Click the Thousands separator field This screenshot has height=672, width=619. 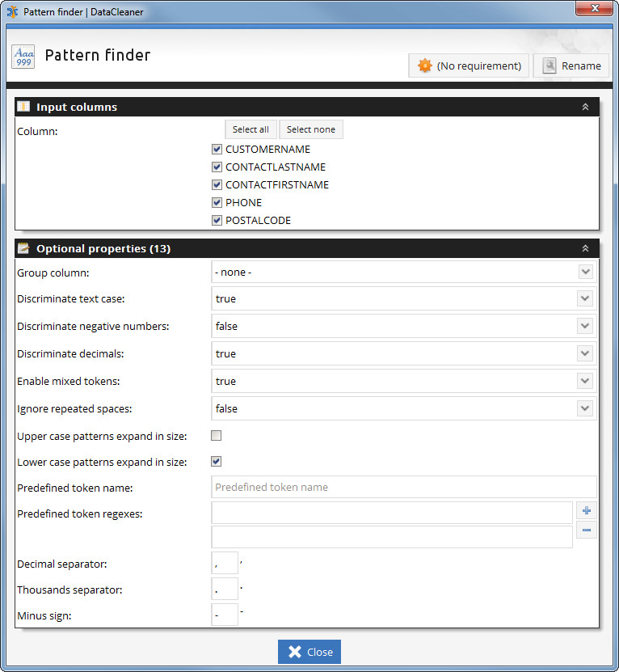225,589
